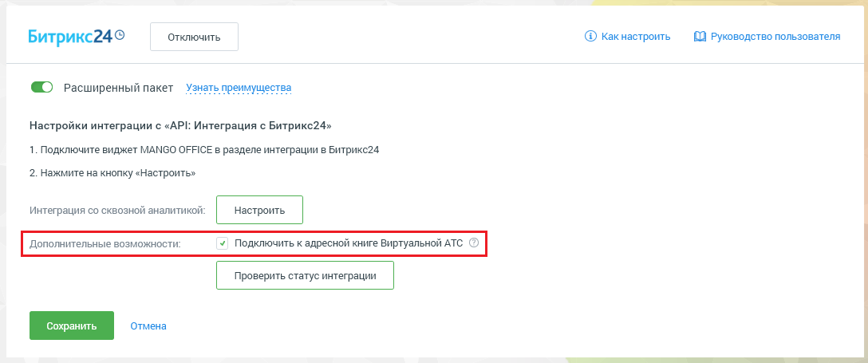Toggle the Расширенный пакет switch

[x=41, y=88]
